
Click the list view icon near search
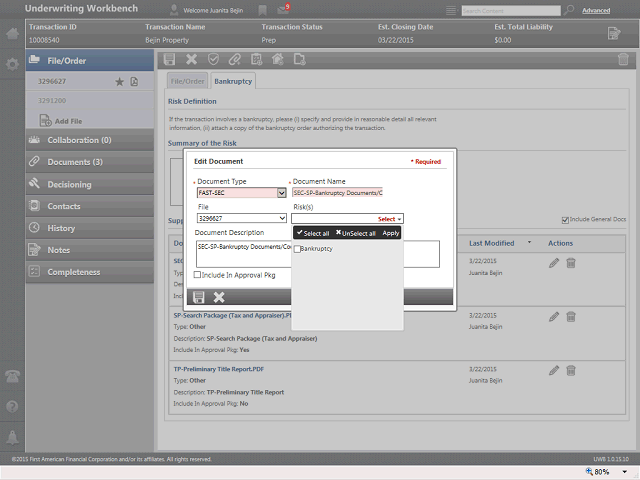tap(451, 11)
